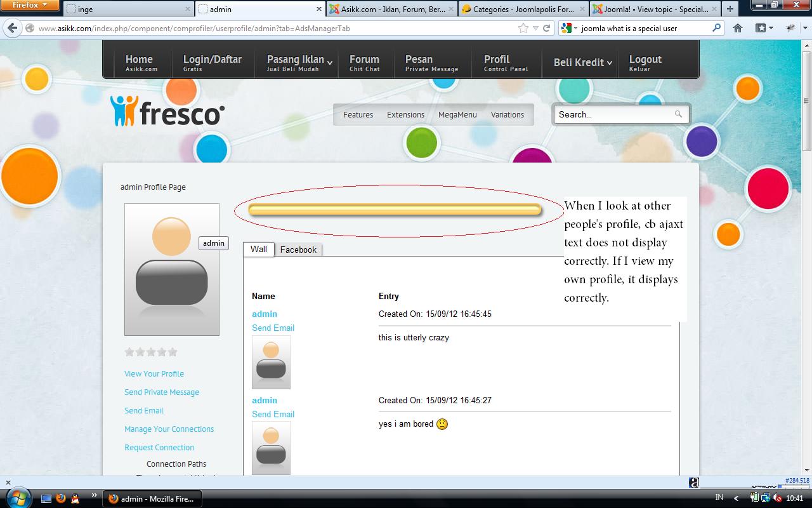Open the QQ penguin quick launch icon
The height and width of the screenshot is (508, 812).
click(x=75, y=498)
